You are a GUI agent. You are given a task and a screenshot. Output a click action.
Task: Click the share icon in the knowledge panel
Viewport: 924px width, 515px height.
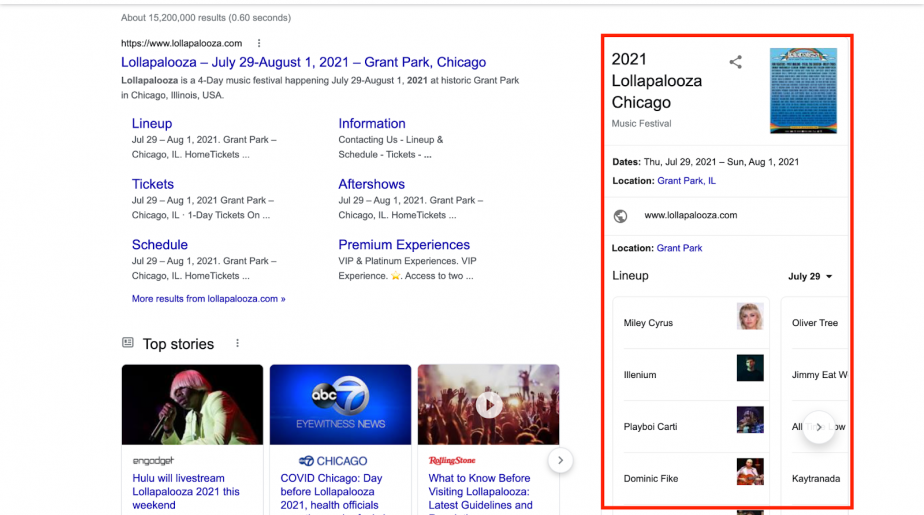pos(735,62)
